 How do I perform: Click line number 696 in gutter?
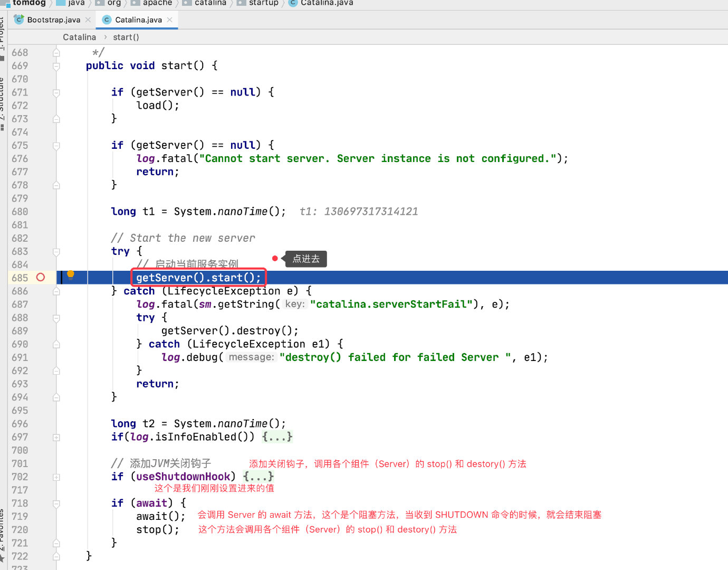(x=20, y=424)
